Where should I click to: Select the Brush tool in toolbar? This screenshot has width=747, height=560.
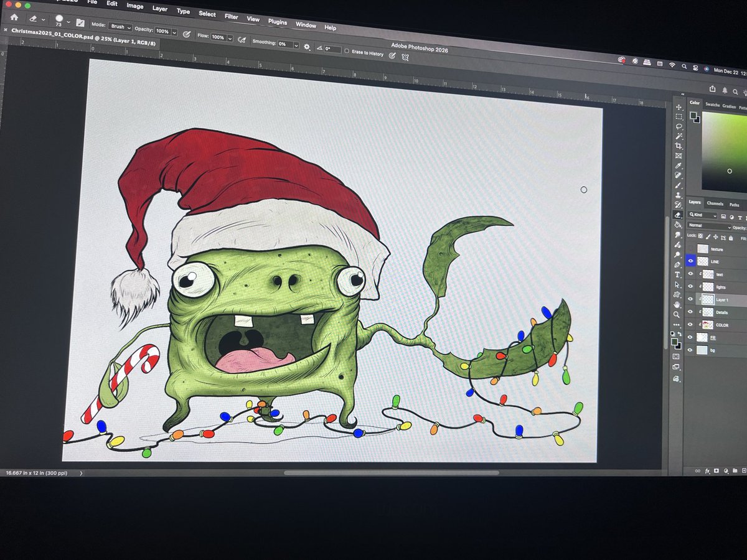pos(679,185)
